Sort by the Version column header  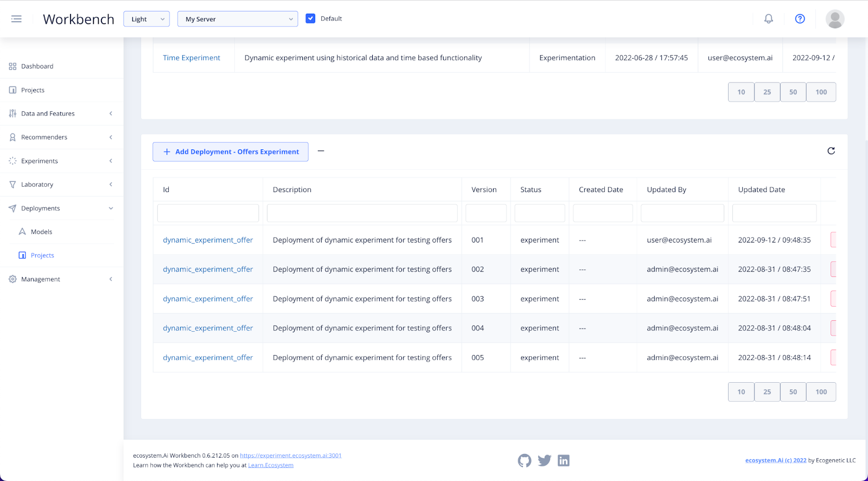484,189
